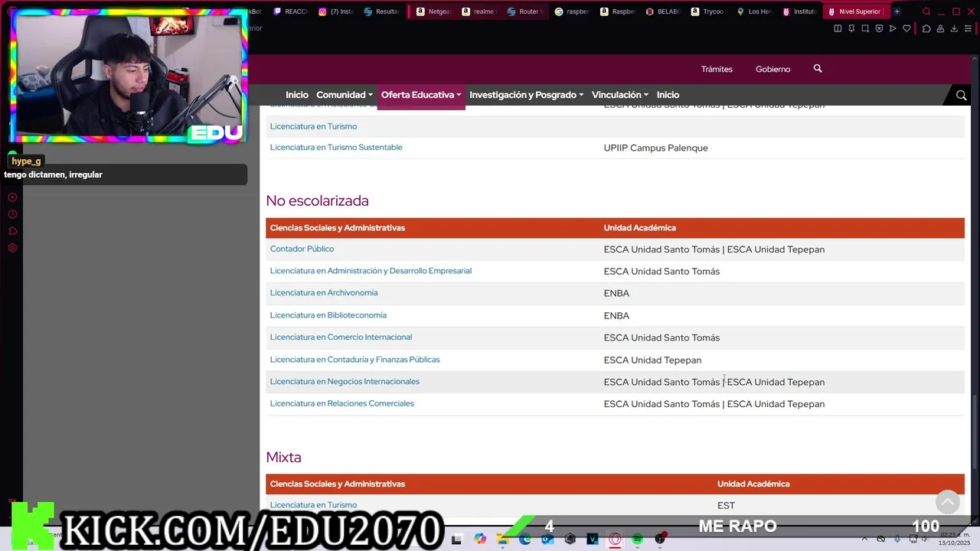The width and height of the screenshot is (980, 551).
Task: Open Licenciatura en Turismo under Mixta
Action: pyautogui.click(x=313, y=505)
